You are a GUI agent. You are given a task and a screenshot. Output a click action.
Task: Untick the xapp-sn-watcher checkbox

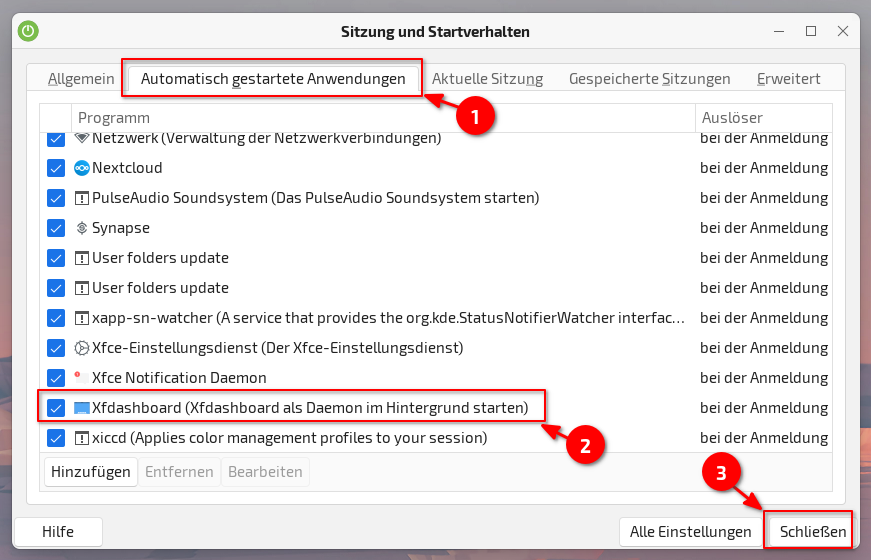pyautogui.click(x=56, y=318)
